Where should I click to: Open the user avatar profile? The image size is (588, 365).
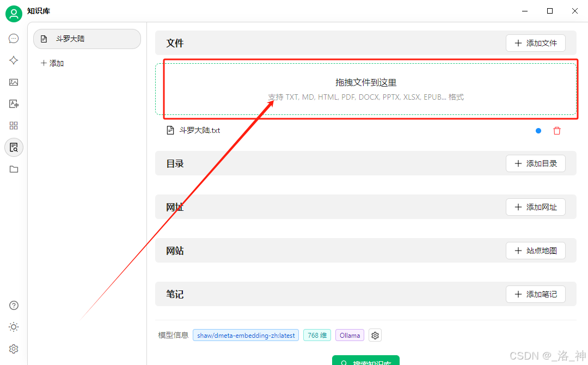[14, 14]
